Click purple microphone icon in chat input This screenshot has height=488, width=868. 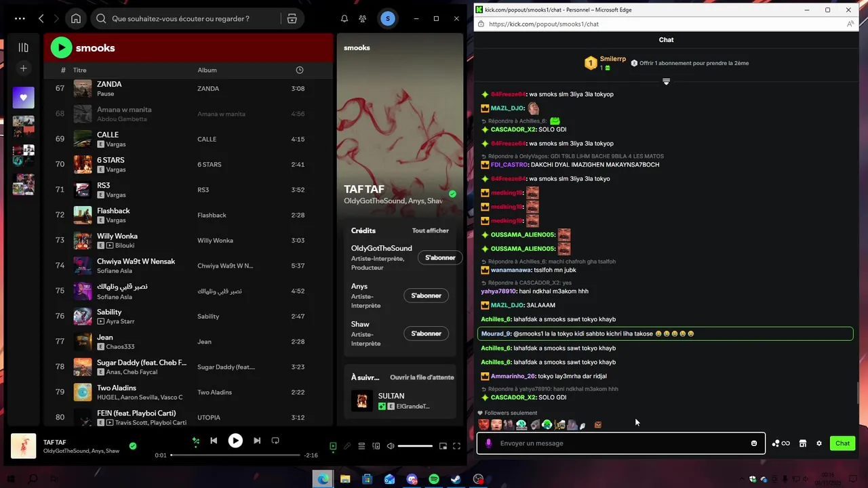488,443
